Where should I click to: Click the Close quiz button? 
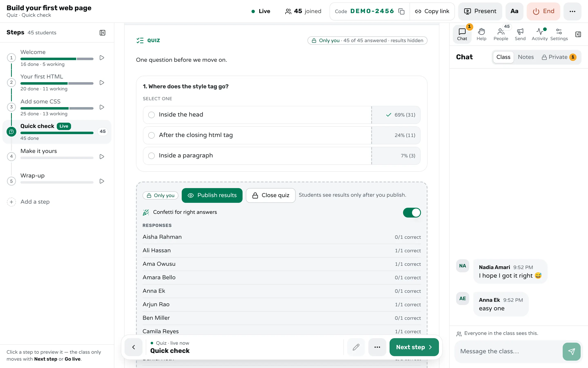(x=271, y=195)
